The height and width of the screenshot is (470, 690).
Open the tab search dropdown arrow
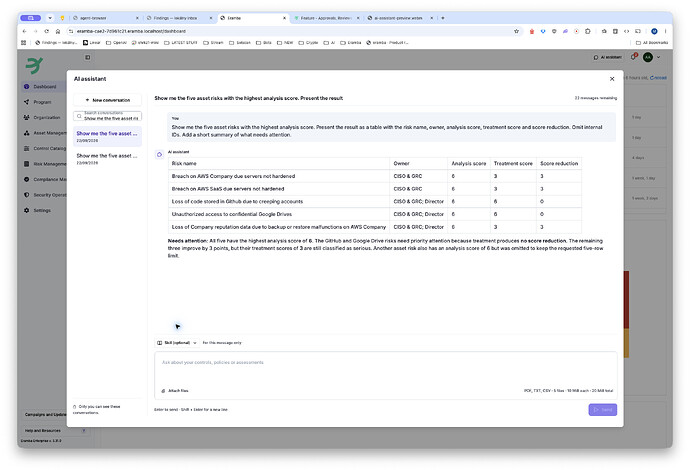(x=50, y=18)
